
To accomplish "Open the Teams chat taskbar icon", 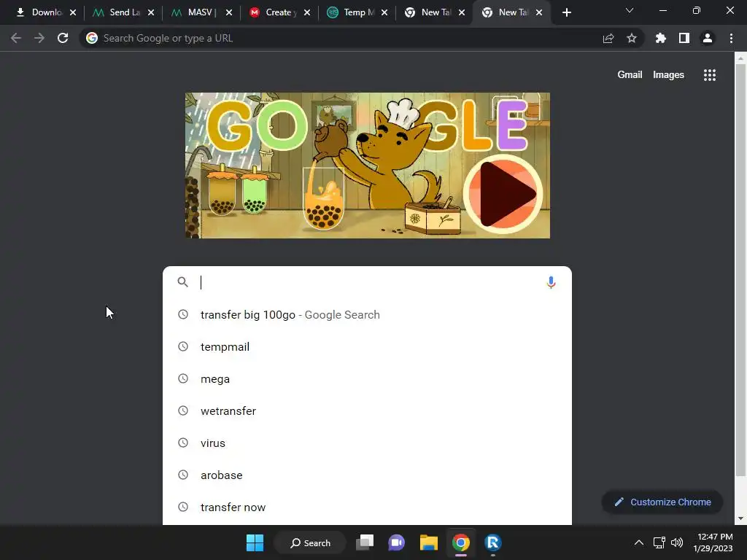I will coord(396,542).
